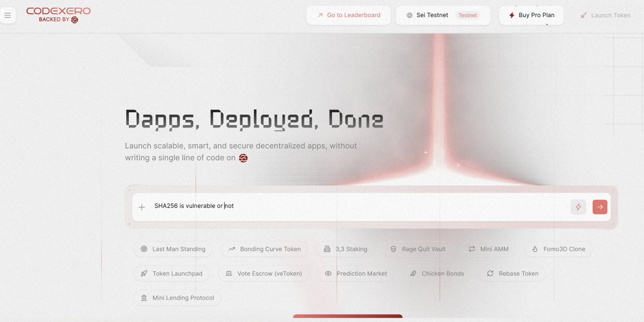Choose the Rebase Token template
The width and height of the screenshot is (644, 322).
pos(513,274)
